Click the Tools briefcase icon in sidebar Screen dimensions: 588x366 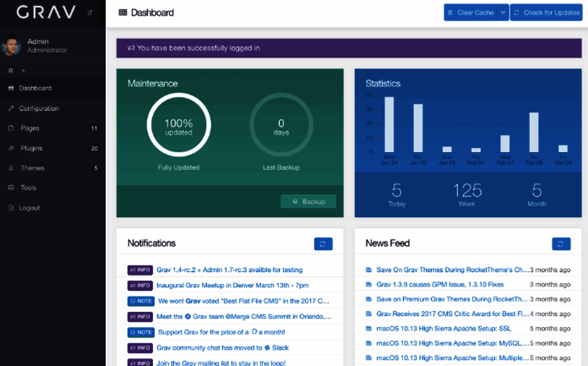tap(11, 188)
